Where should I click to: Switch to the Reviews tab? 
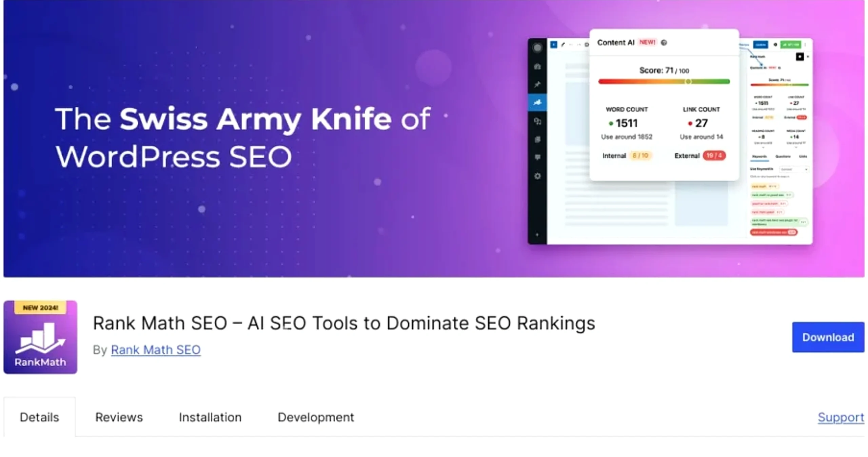click(x=119, y=417)
